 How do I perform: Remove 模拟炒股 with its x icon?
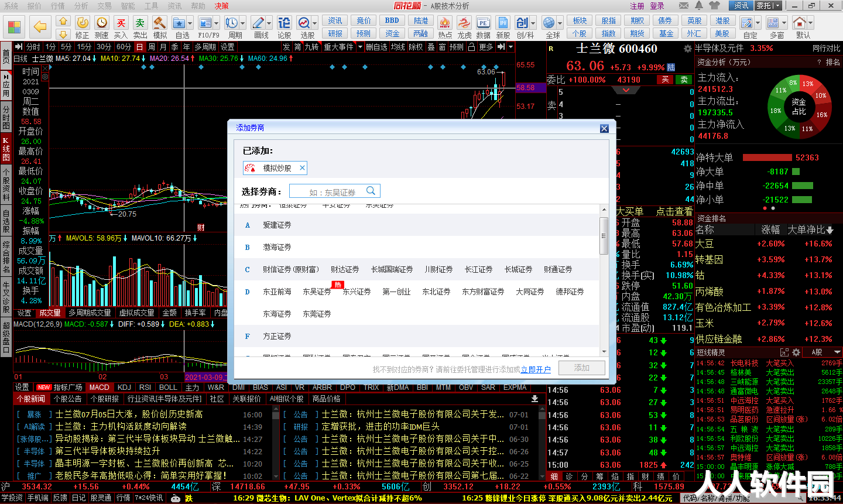[302, 168]
